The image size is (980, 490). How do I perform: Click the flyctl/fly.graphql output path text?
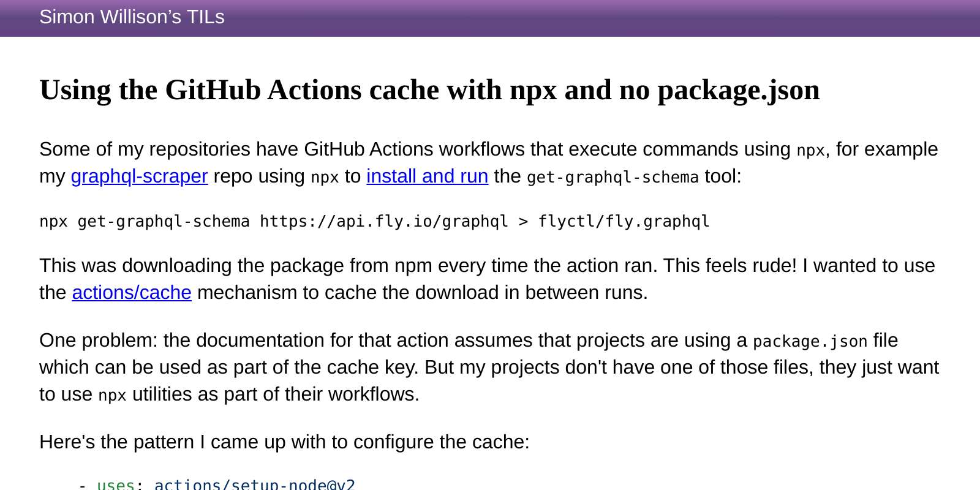click(x=624, y=221)
